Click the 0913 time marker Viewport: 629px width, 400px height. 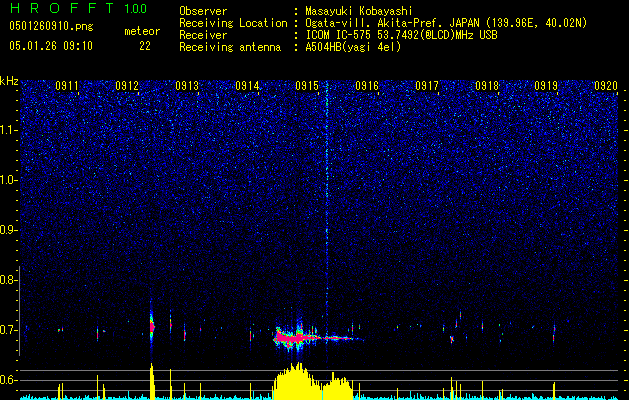coord(187,86)
